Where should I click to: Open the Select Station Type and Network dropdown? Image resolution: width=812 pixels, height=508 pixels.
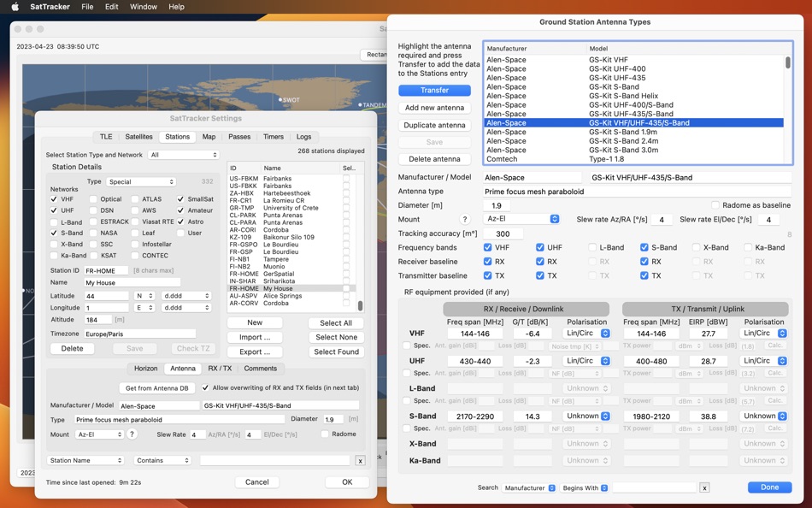[184, 155]
